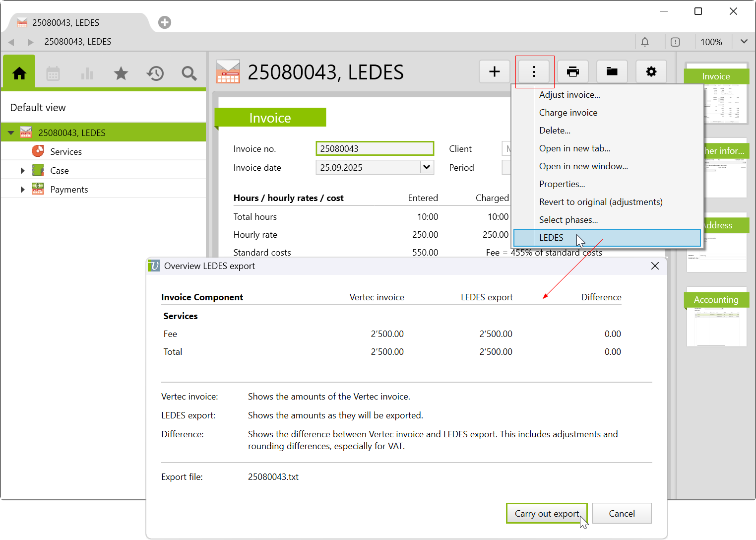This screenshot has height=540, width=756.
Task: Select the Accounting page thumbnail
Action: pyautogui.click(x=716, y=318)
